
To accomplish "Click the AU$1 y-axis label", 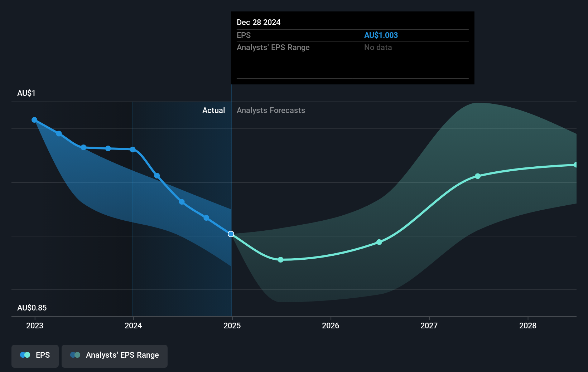I will click(x=26, y=93).
